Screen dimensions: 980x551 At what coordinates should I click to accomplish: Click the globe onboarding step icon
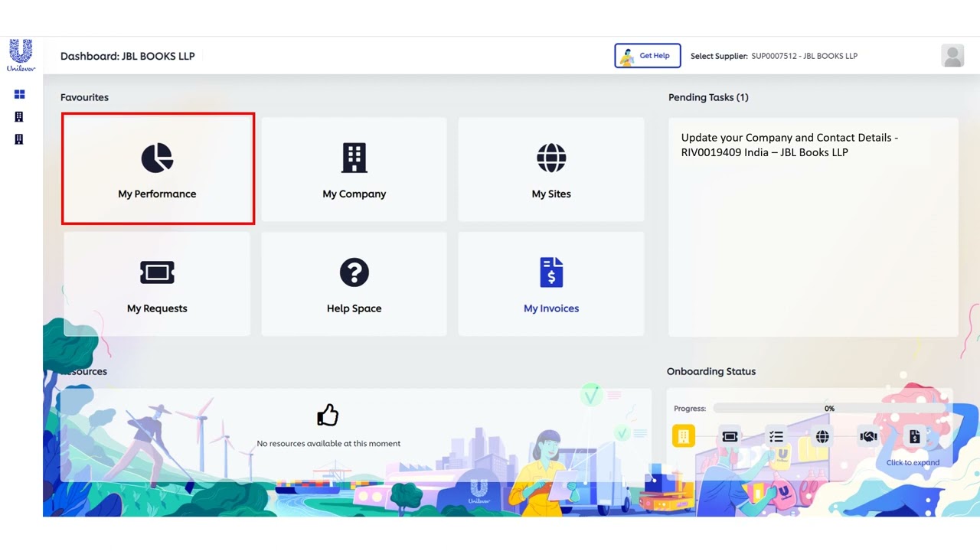coord(822,436)
